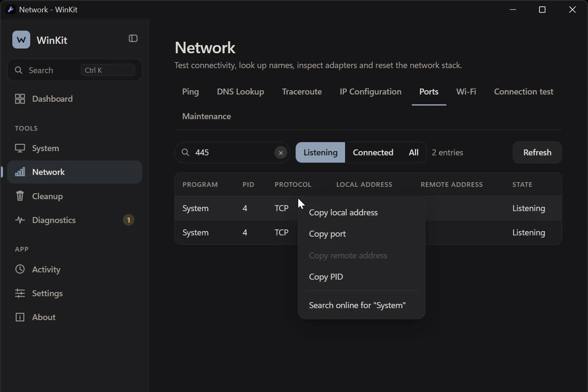Click the Diagnostics pulse icon

pyautogui.click(x=20, y=220)
